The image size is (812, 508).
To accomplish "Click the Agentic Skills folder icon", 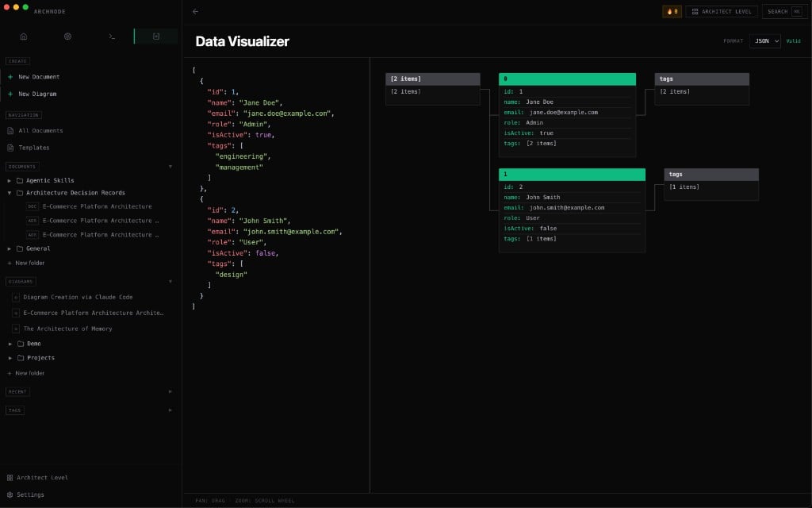I will (20, 180).
